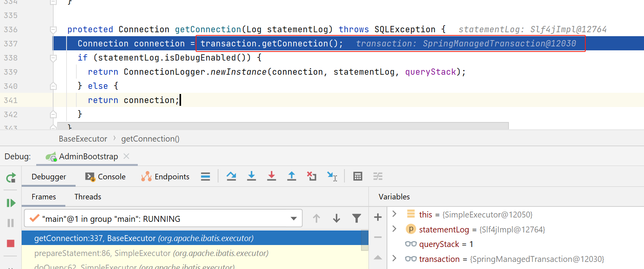Screen dimensions: 644x269
Task: Click the Step Out icon
Action: click(292, 177)
